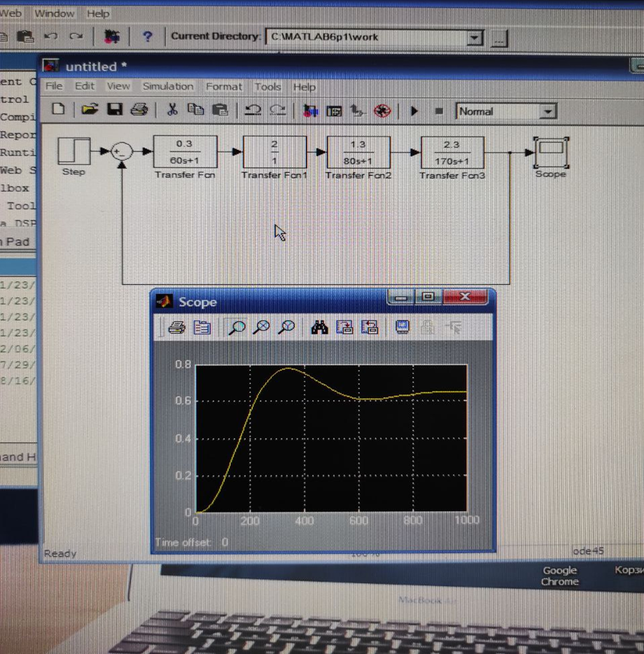Select Scope zoom tool
The height and width of the screenshot is (654, 644).
(237, 328)
